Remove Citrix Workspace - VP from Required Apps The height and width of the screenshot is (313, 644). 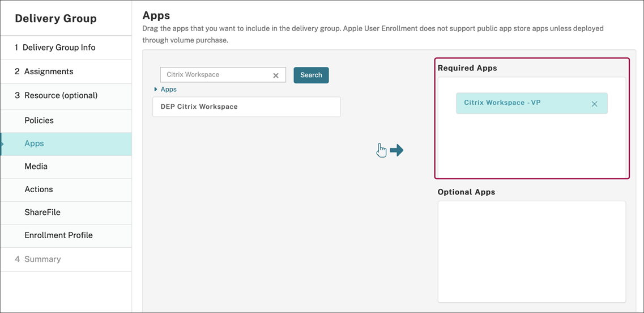click(x=594, y=104)
